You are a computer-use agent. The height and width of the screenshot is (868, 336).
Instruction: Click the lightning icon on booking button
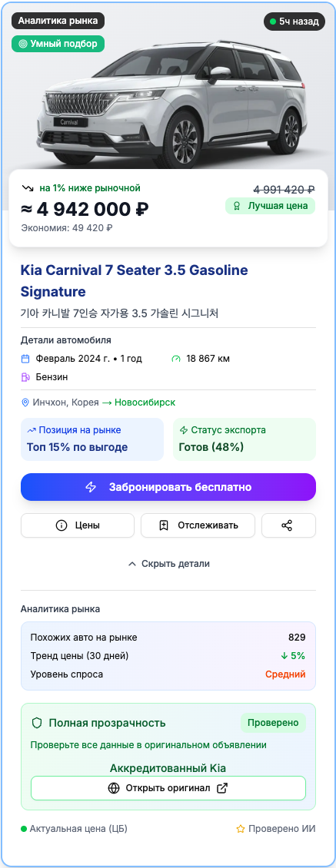(x=91, y=487)
